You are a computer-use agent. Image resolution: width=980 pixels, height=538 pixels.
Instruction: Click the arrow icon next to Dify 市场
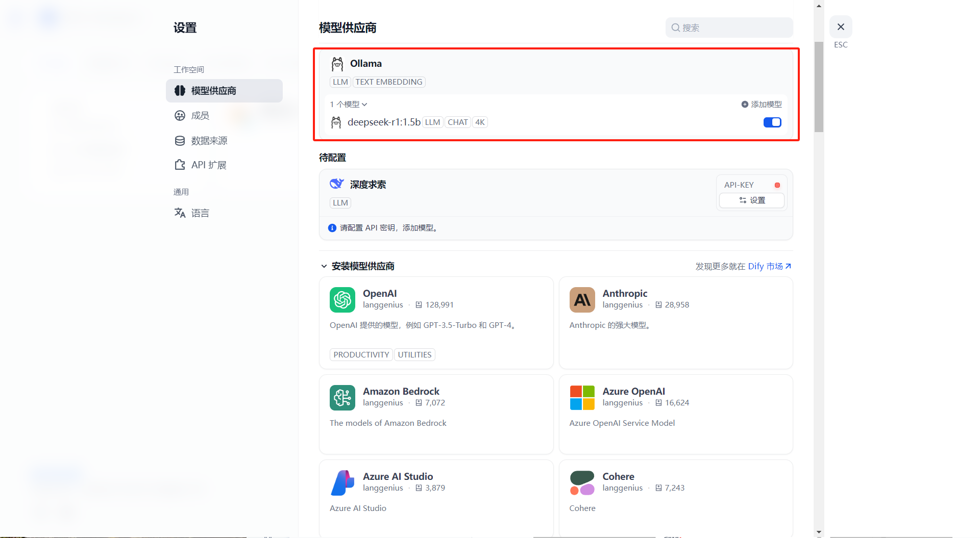click(x=788, y=266)
